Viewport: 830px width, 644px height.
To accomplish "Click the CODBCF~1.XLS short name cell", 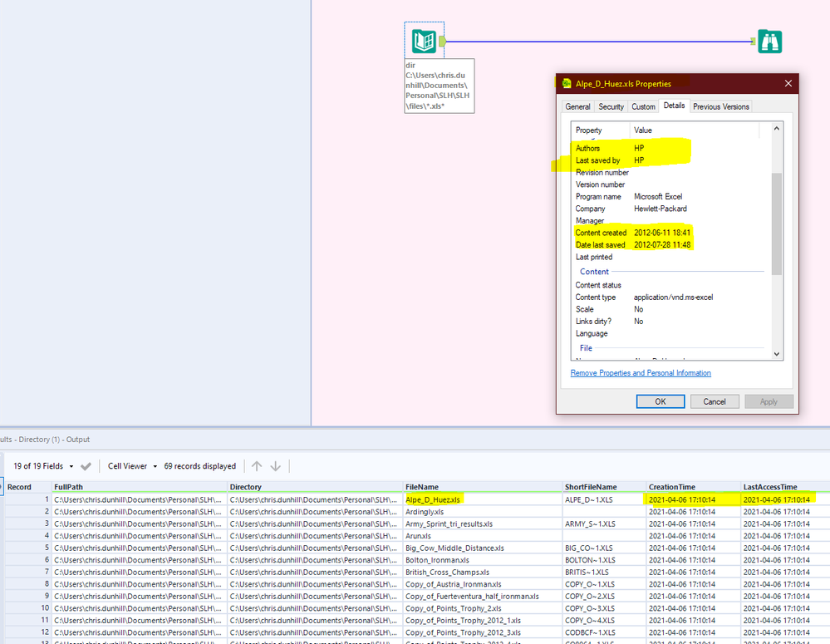I will pos(605,632).
